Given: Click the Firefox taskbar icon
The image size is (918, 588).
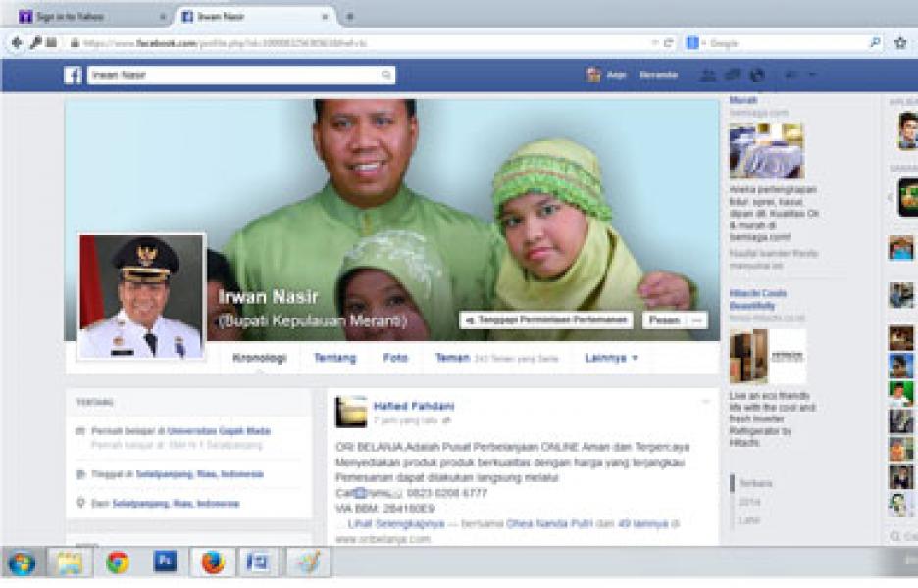Looking at the screenshot, I should coord(213,563).
